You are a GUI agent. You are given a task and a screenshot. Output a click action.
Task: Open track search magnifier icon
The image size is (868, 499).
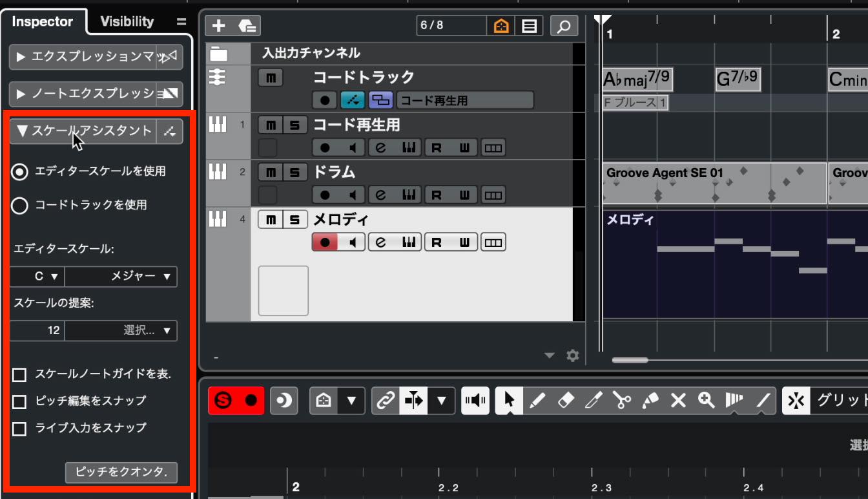[564, 26]
